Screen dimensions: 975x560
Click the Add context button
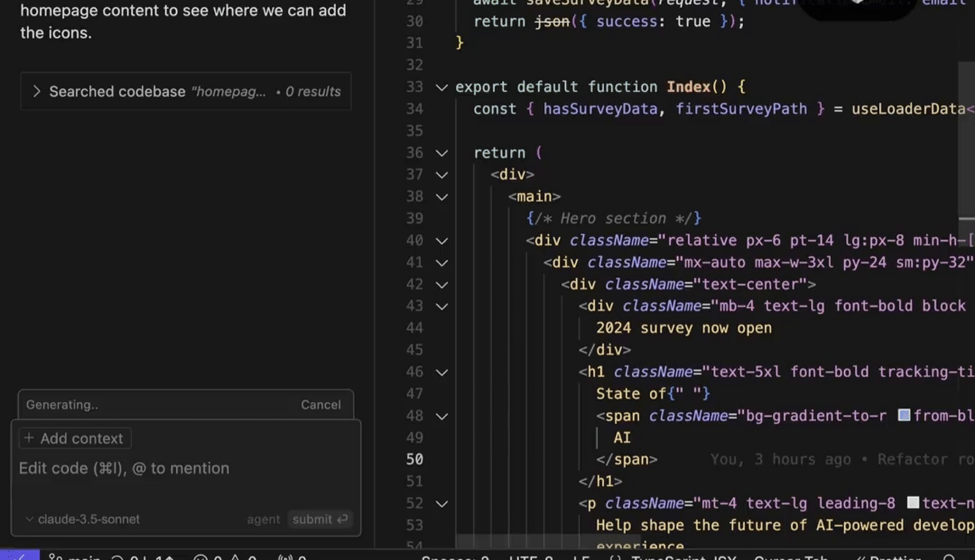pyautogui.click(x=75, y=439)
